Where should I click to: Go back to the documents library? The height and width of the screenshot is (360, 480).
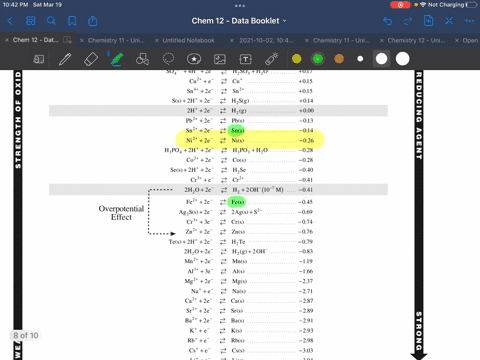(x=10, y=21)
